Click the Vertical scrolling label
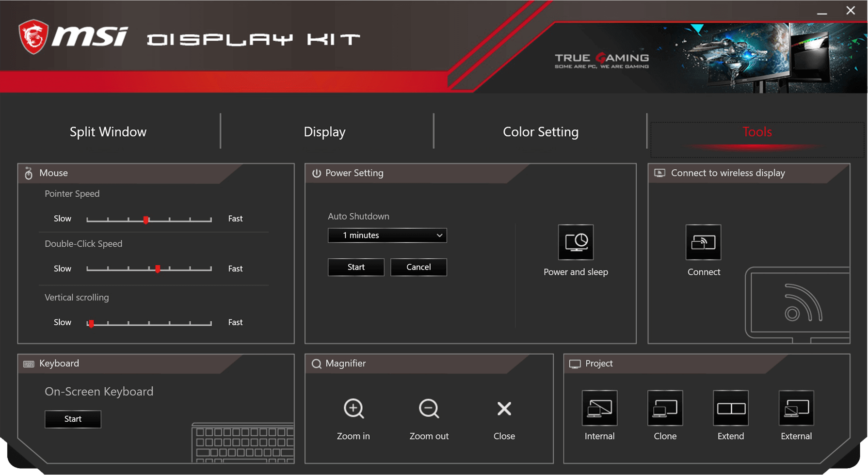 click(77, 298)
